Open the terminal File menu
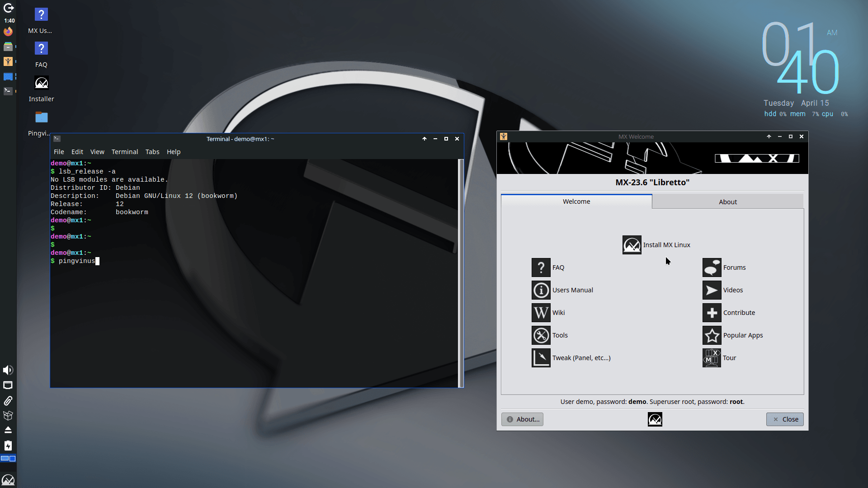 59,152
